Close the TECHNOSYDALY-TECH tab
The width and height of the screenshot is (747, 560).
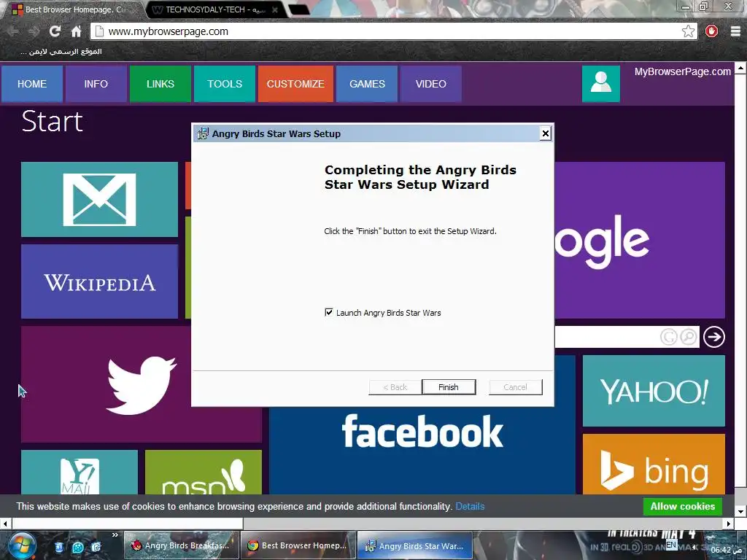point(275,9)
